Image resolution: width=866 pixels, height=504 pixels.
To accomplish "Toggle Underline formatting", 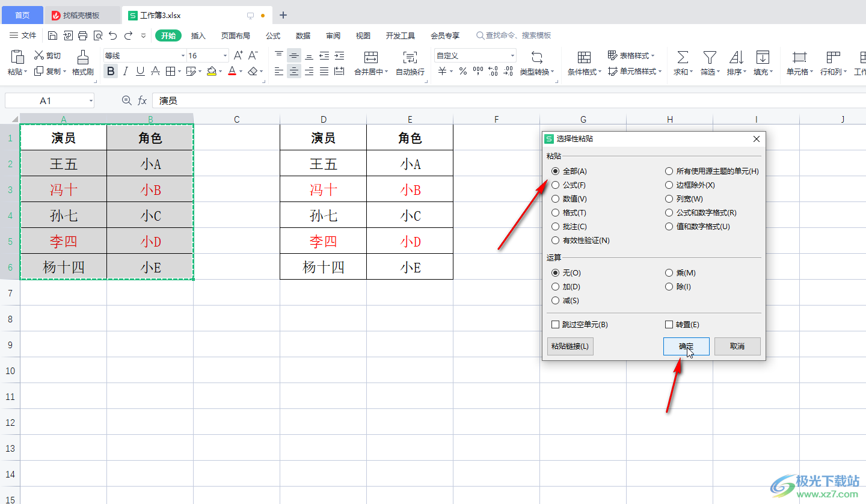I will click(x=140, y=72).
